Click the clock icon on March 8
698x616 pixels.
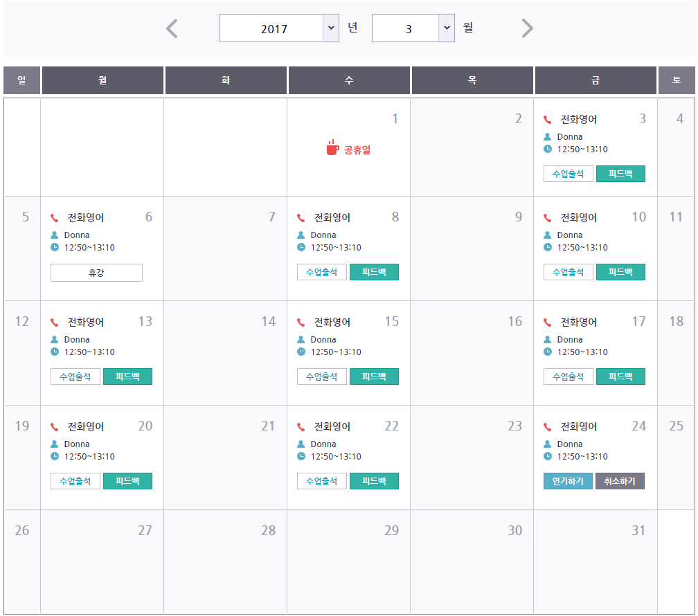pos(301,247)
